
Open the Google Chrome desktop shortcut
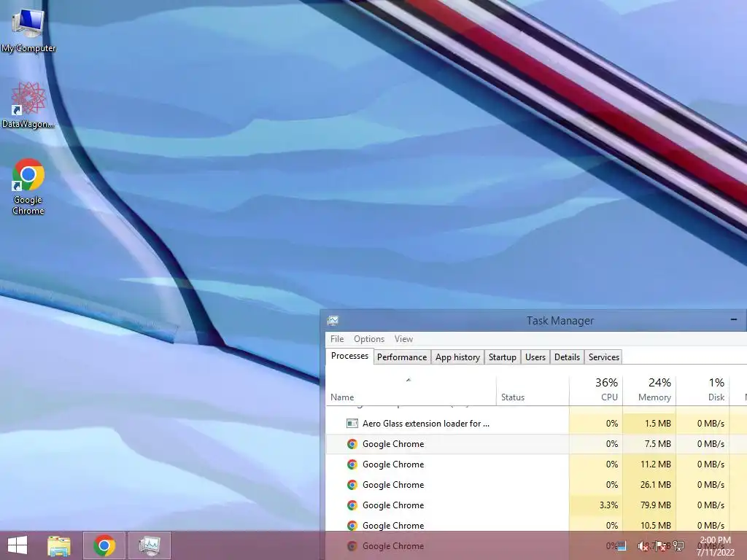(x=28, y=187)
